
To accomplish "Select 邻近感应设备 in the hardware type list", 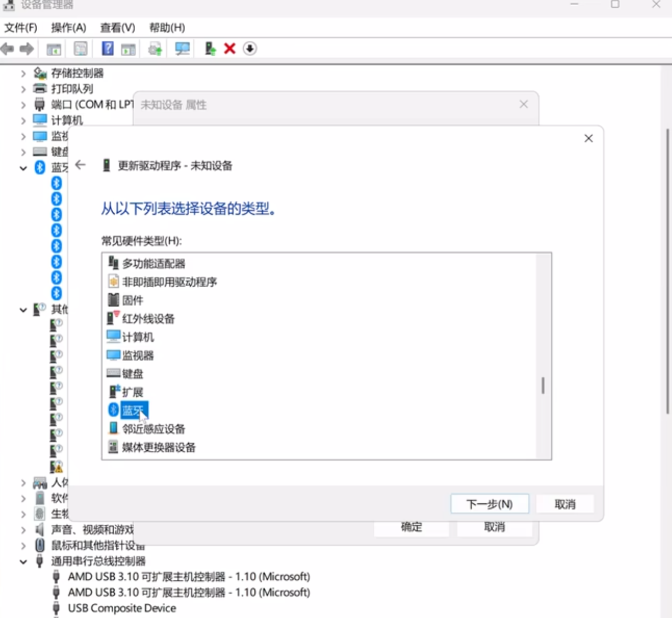I will coord(154,429).
